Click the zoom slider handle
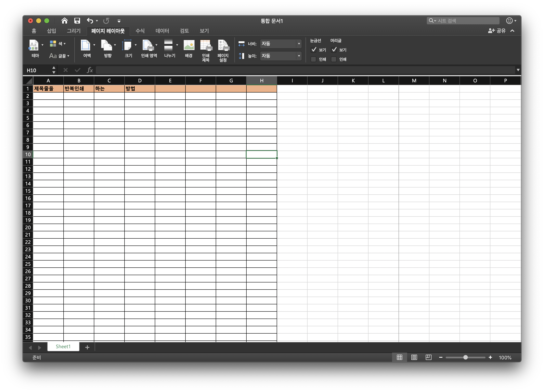This screenshot has width=544, height=392. point(465,357)
